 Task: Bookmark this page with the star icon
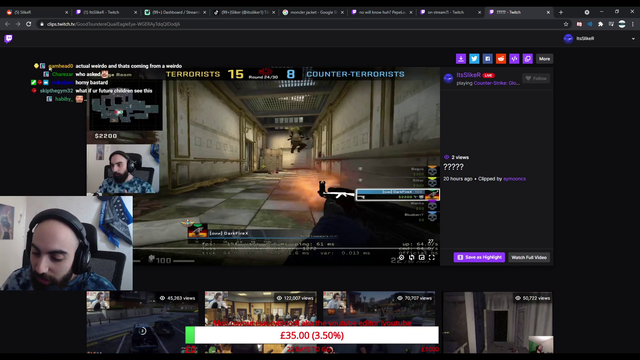click(566, 24)
